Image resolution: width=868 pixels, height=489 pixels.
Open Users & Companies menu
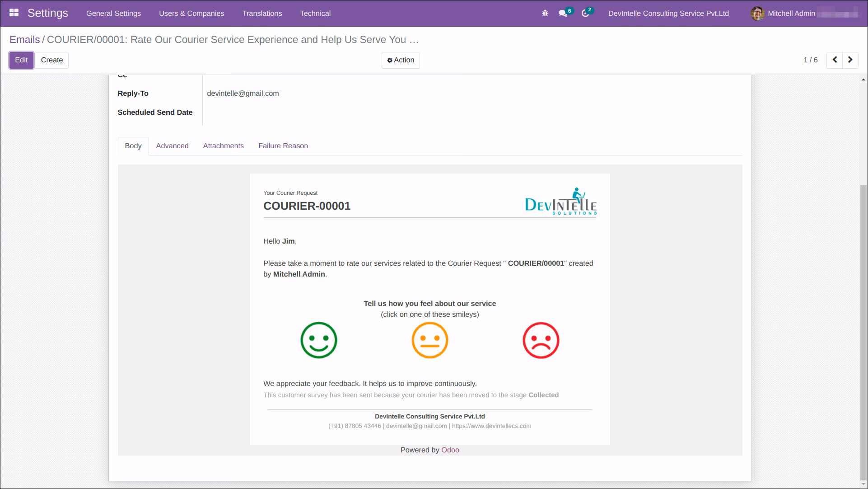coord(191,14)
